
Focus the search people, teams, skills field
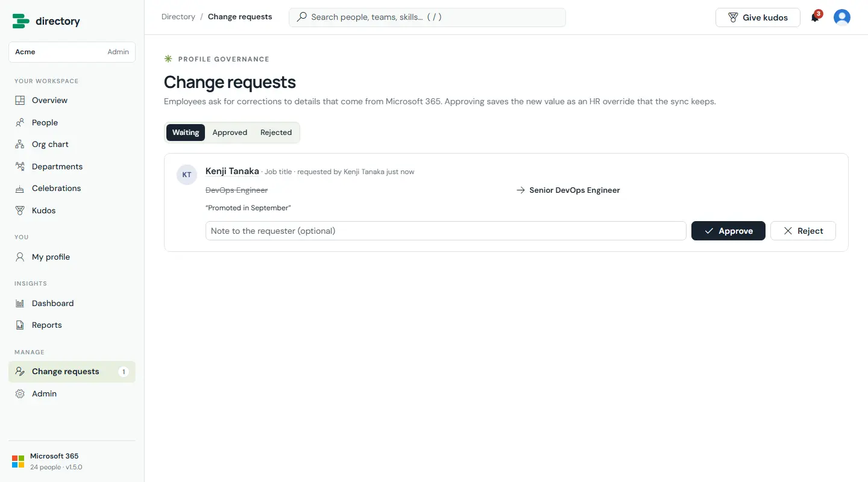tap(427, 17)
